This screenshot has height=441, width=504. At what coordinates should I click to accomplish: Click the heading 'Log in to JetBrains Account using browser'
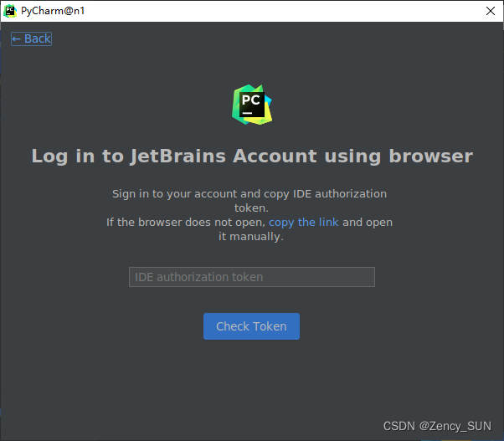(x=252, y=156)
